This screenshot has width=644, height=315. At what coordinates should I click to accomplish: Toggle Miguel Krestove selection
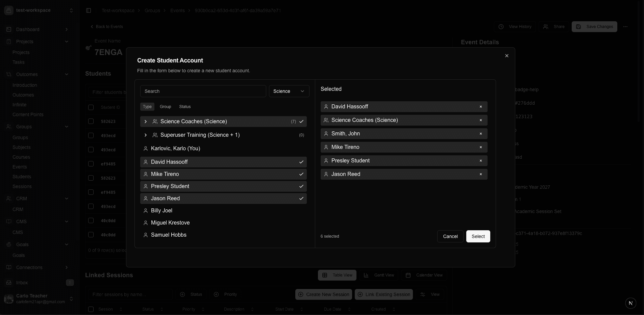coord(223,223)
